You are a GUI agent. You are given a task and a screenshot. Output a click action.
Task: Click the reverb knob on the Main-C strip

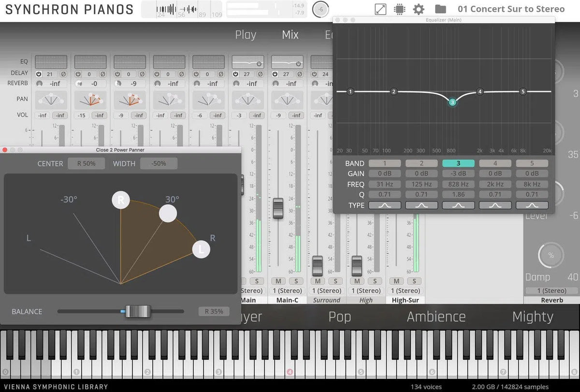(x=275, y=83)
